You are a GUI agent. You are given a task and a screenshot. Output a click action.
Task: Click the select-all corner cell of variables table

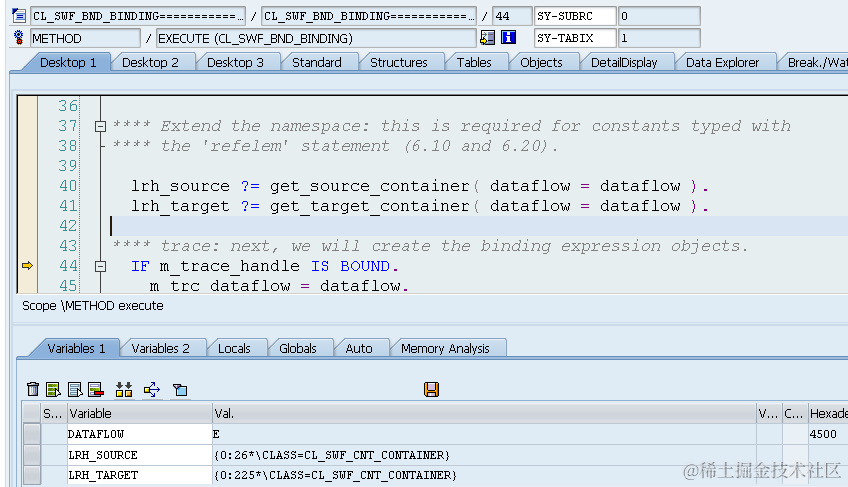point(32,413)
